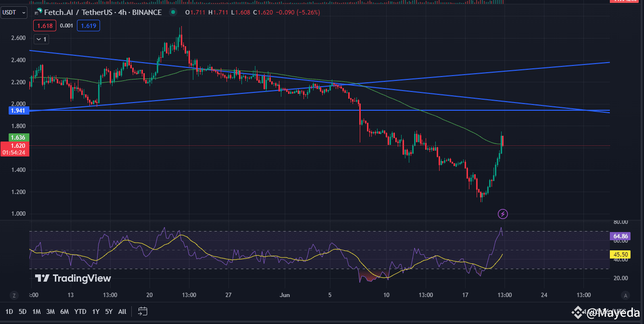Switch to the YTD range tab

(x=79, y=311)
